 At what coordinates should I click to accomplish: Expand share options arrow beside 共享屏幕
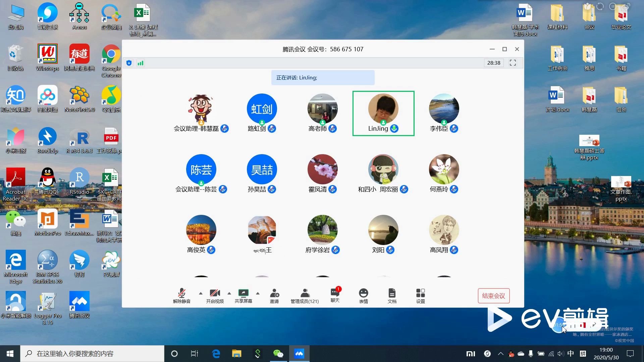coord(258,293)
